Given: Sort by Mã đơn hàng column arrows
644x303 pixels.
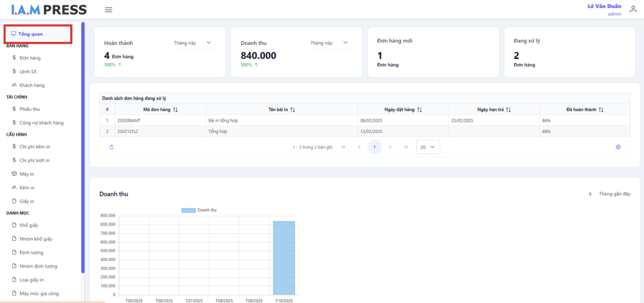Looking at the screenshot, I should [175, 110].
